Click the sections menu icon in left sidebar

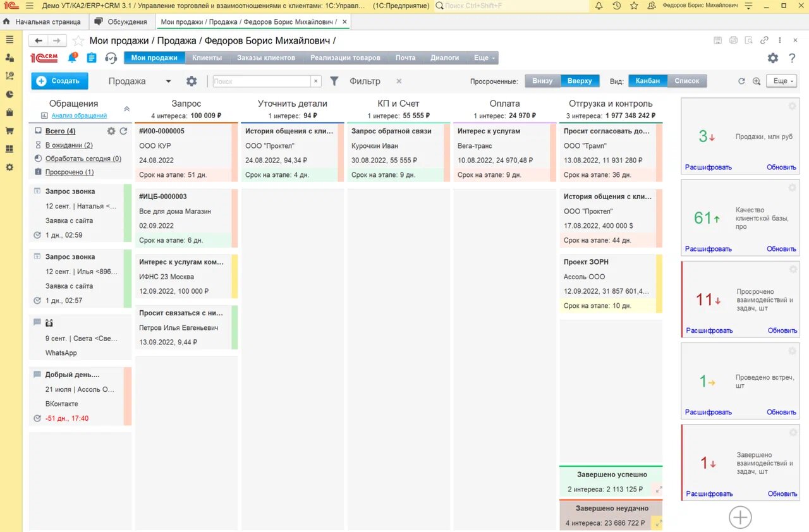click(9, 39)
